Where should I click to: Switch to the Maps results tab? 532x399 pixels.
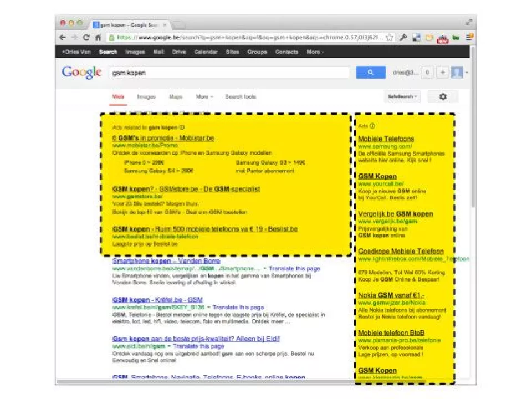176,96
